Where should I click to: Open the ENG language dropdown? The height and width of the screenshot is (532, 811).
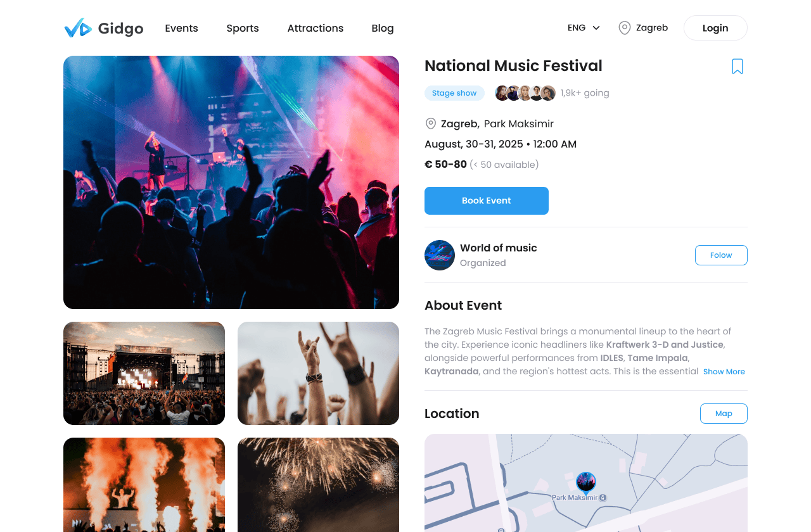584,28
